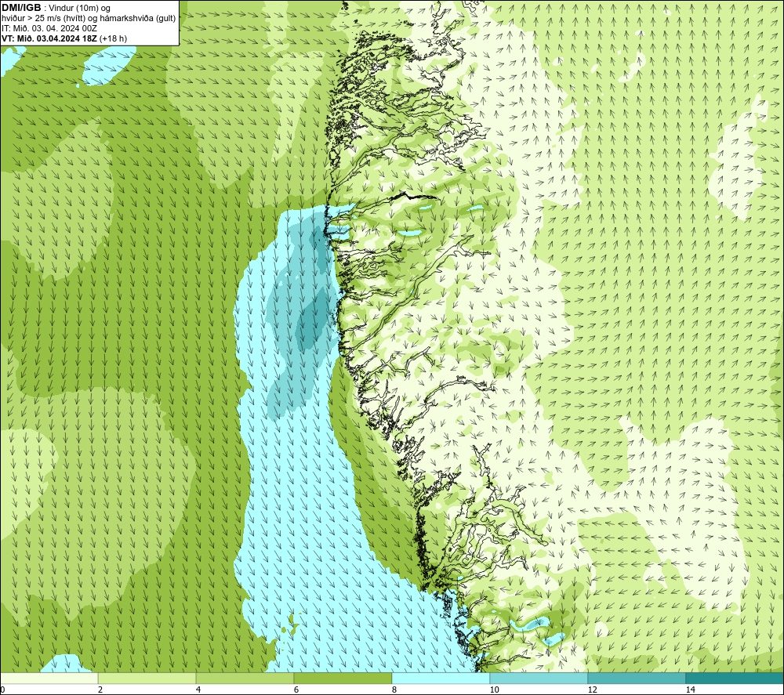The width and height of the screenshot is (784, 695).
Task: Click the light green 2–4 legend segment
Action: 147,679
